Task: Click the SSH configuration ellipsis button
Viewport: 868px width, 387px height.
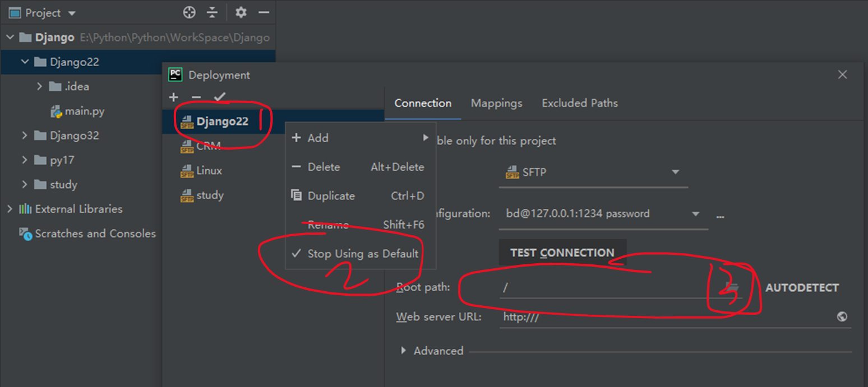Action: click(721, 216)
